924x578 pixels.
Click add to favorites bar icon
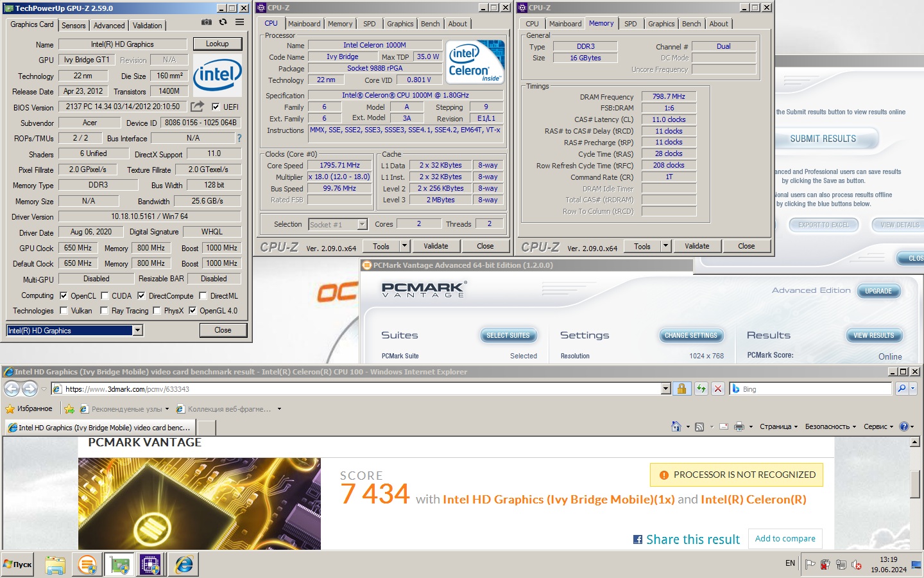coord(69,408)
